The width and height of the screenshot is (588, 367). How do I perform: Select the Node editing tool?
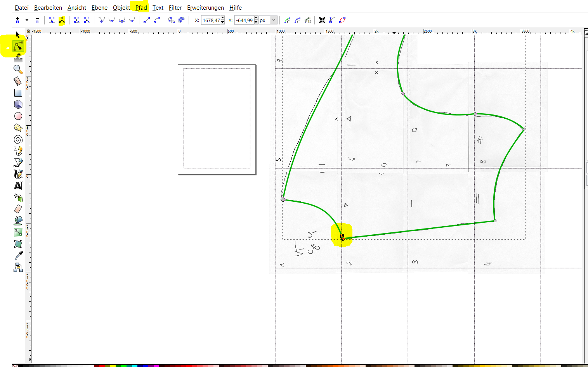18,47
